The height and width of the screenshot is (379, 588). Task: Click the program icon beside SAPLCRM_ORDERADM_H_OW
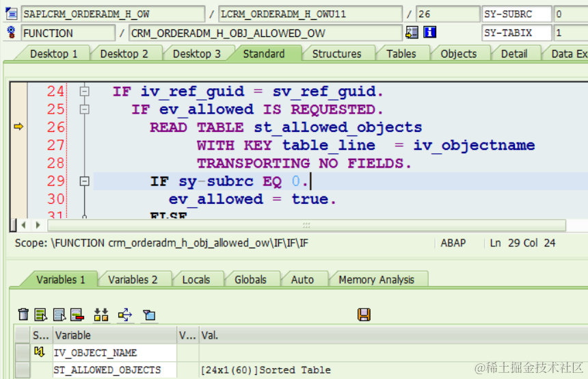tap(12, 14)
